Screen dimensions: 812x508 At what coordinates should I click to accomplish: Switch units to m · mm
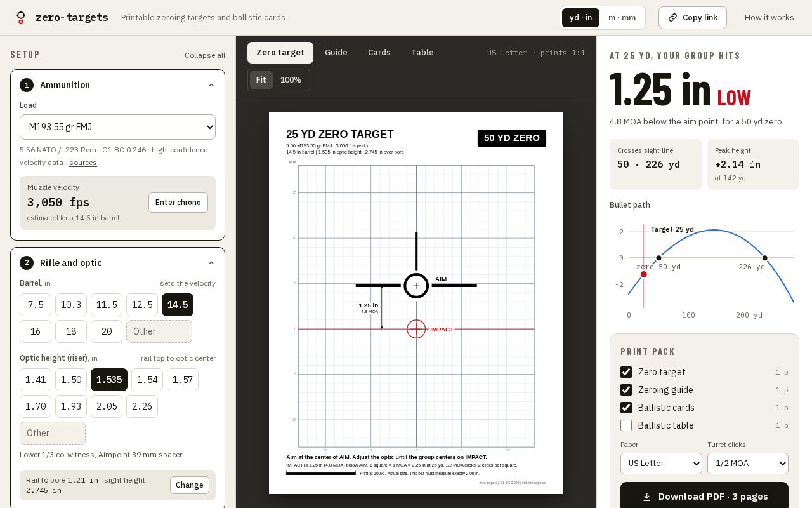coord(622,18)
